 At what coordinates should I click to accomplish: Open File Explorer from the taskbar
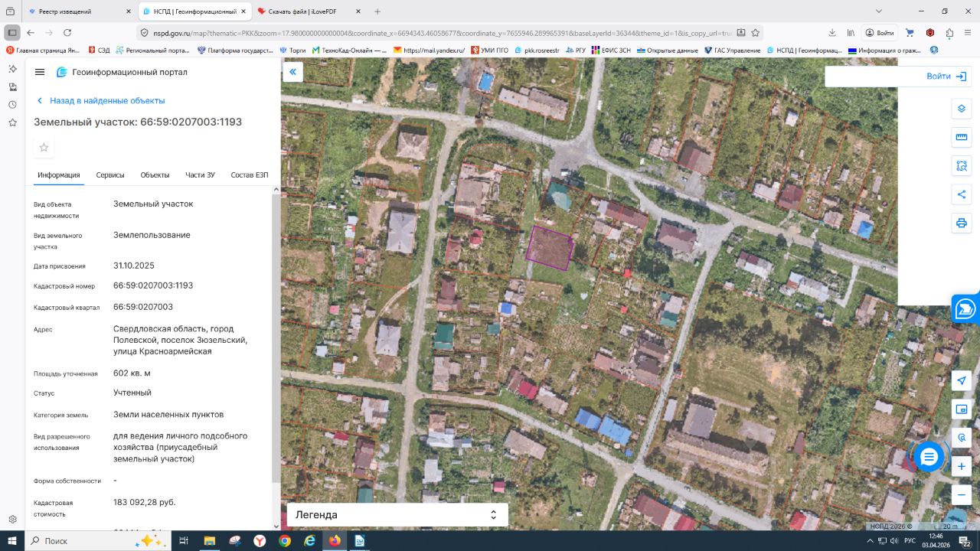209,540
